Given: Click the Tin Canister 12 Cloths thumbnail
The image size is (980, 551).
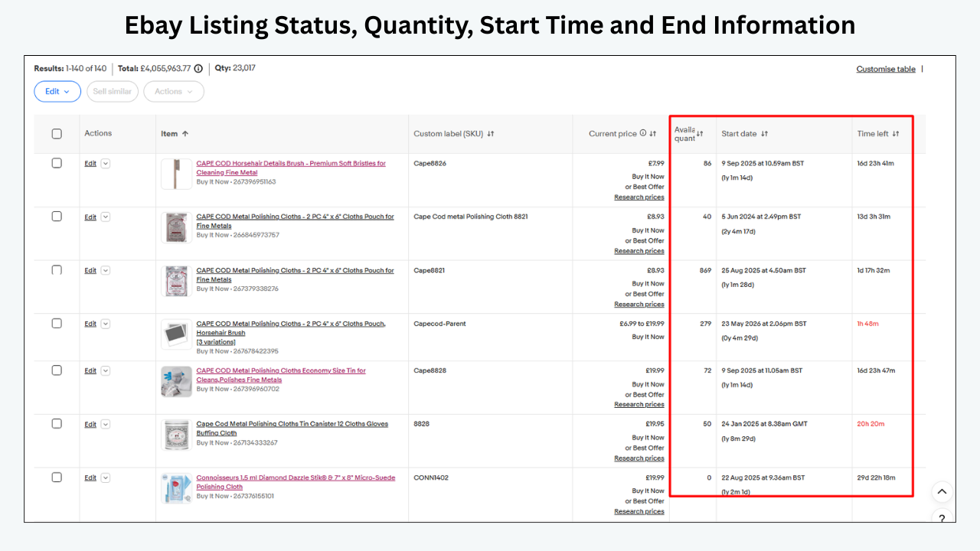Looking at the screenshot, I should [x=176, y=435].
